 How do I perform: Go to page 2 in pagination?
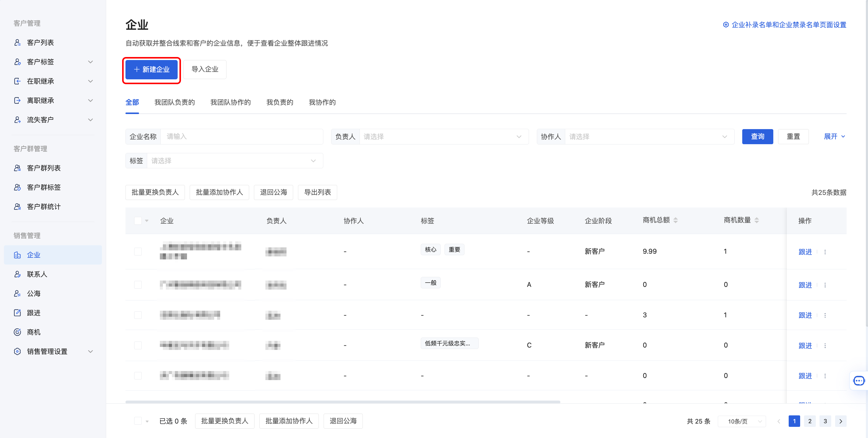tap(810, 421)
